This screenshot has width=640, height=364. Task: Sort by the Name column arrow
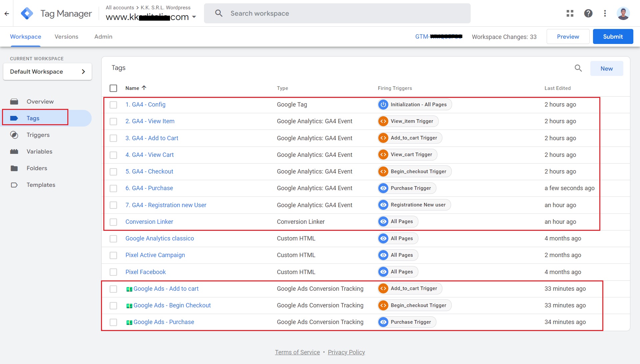point(144,88)
